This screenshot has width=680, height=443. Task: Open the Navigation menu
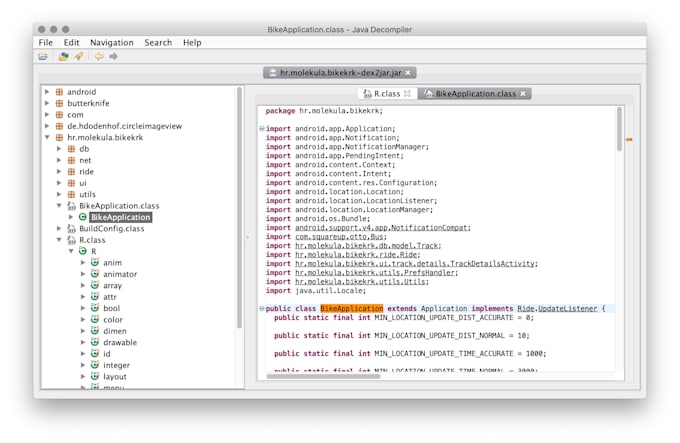coord(112,42)
